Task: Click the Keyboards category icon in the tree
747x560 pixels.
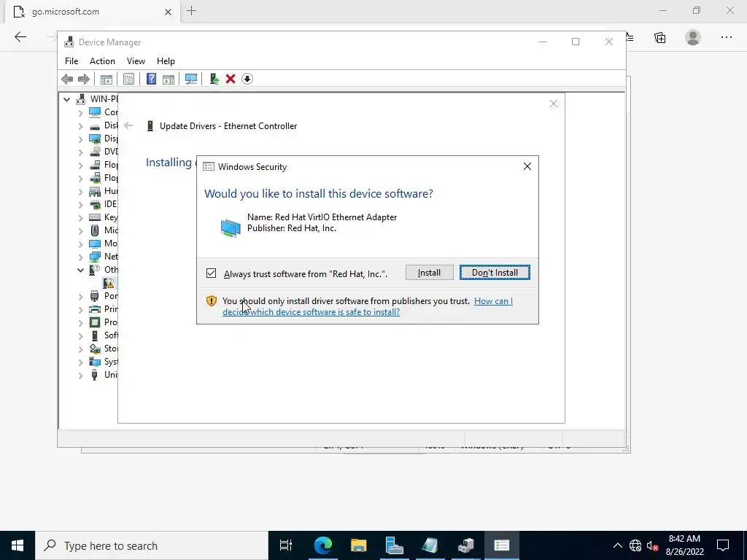Action: click(x=95, y=217)
